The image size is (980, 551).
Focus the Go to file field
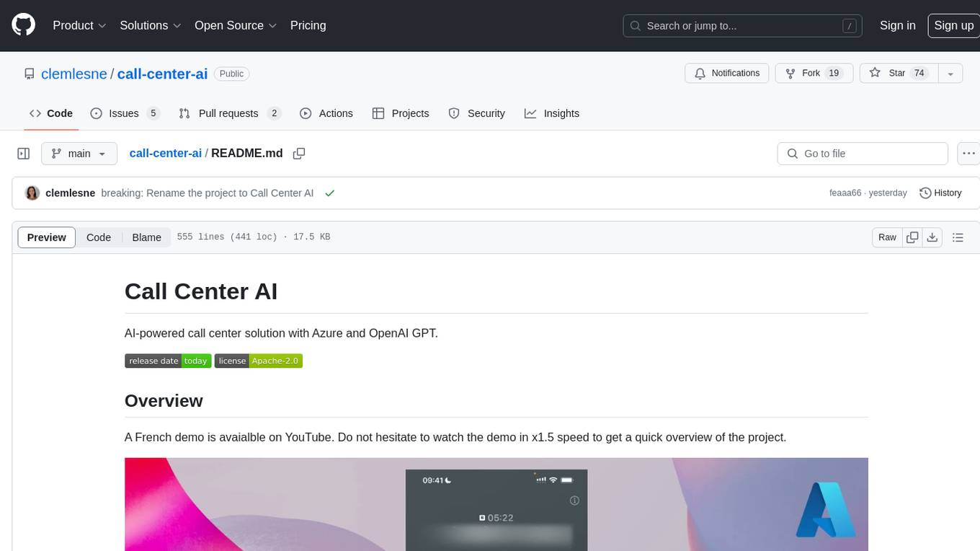click(863, 154)
